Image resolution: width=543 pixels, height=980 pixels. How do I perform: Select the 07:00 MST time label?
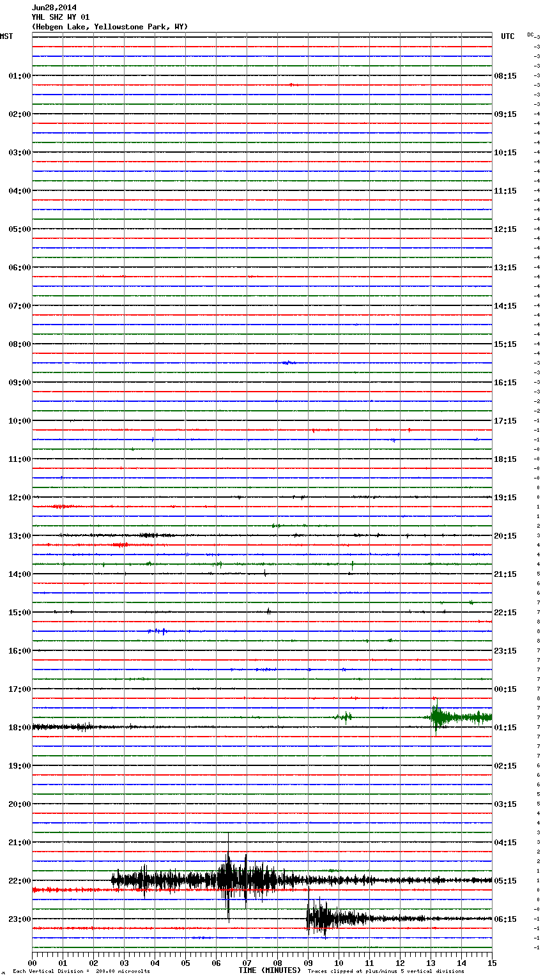tap(20, 306)
